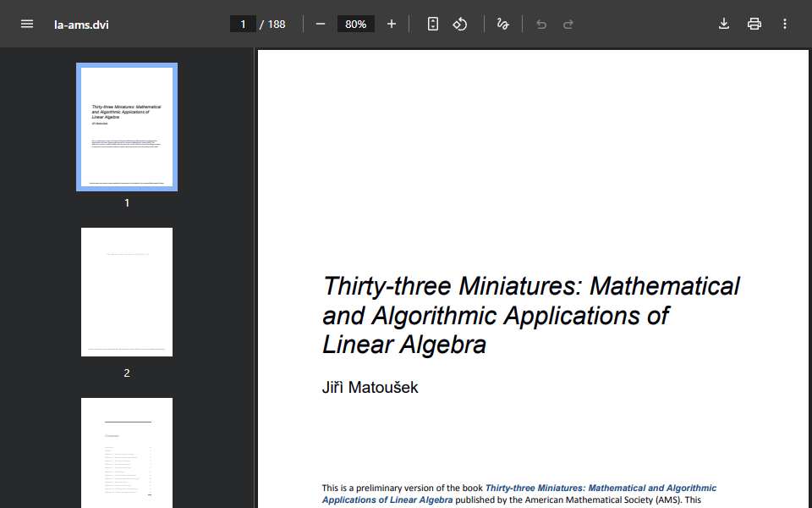Rotate the document counterclockwise

[x=460, y=24]
